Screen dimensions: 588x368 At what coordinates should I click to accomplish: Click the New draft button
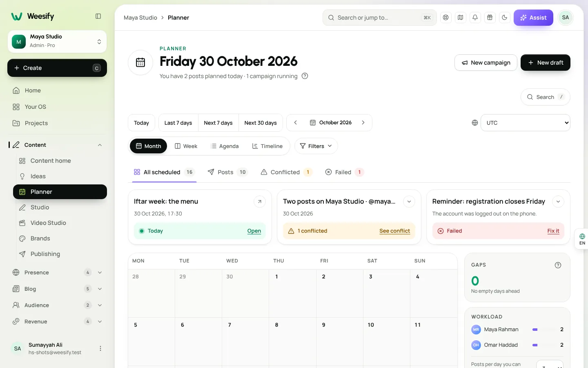point(546,63)
